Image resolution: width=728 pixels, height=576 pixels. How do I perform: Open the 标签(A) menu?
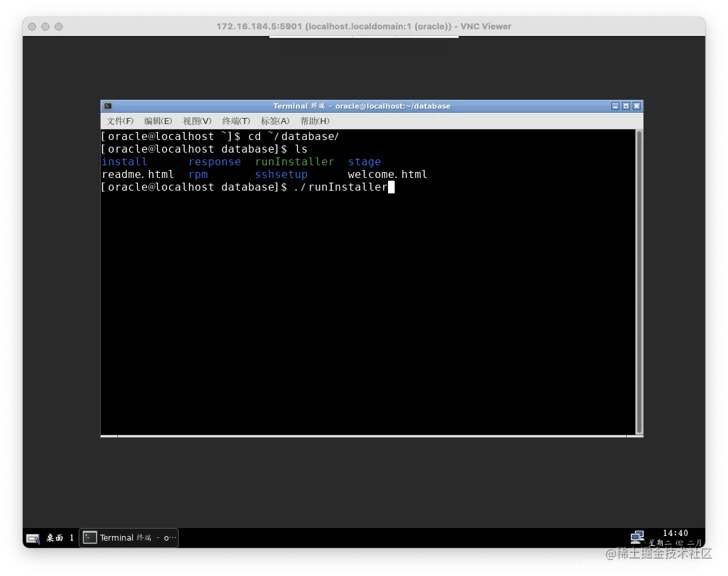tap(275, 121)
